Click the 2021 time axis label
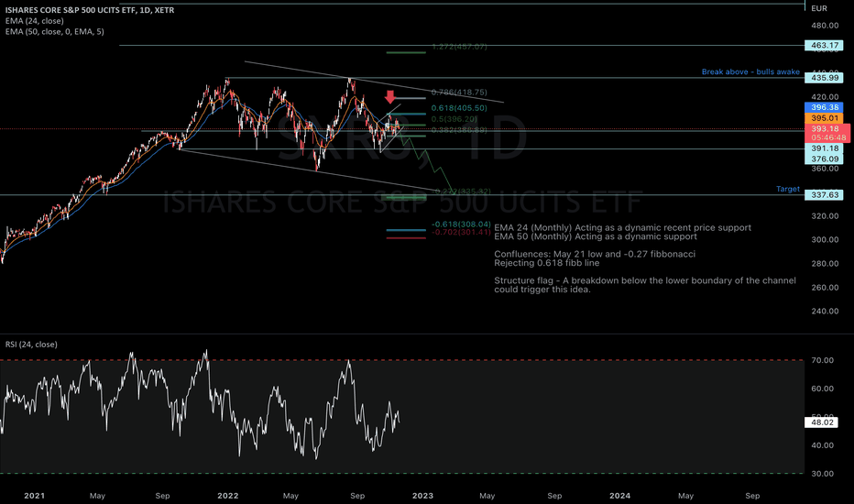The height and width of the screenshot is (504, 854). click(x=34, y=495)
